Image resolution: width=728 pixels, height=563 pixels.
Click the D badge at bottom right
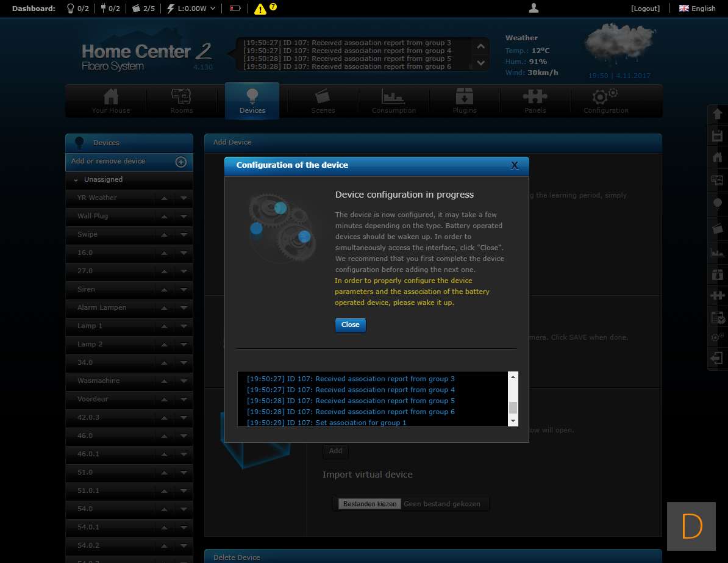(691, 526)
